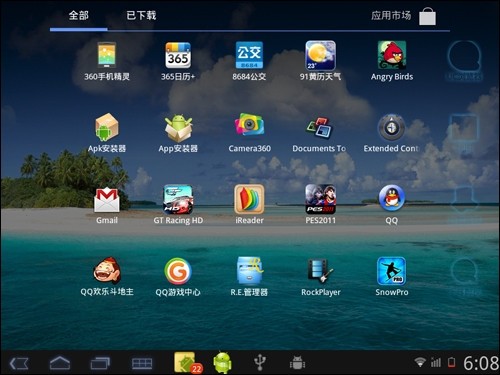Launch the GT Racing HD game
The height and width of the screenshot is (375, 500).
[x=178, y=205]
